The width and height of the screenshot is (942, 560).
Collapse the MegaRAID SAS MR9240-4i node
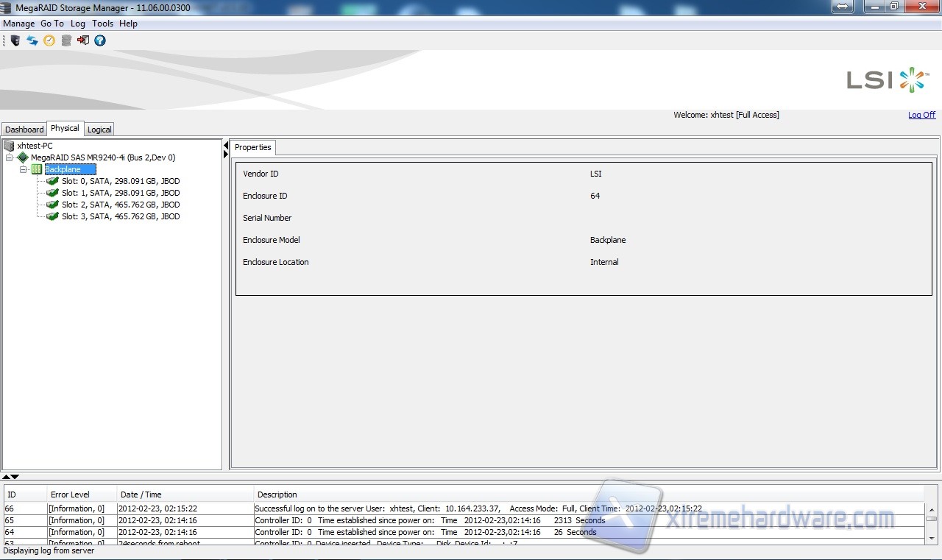point(9,157)
